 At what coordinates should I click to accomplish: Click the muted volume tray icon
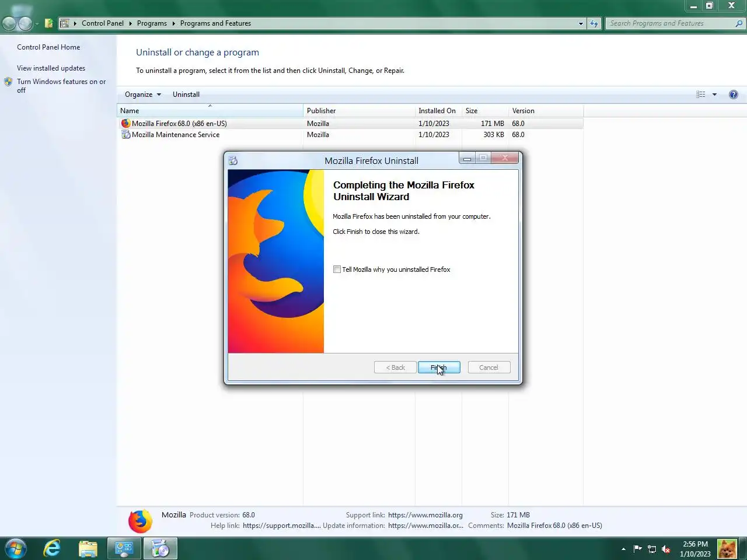click(666, 549)
